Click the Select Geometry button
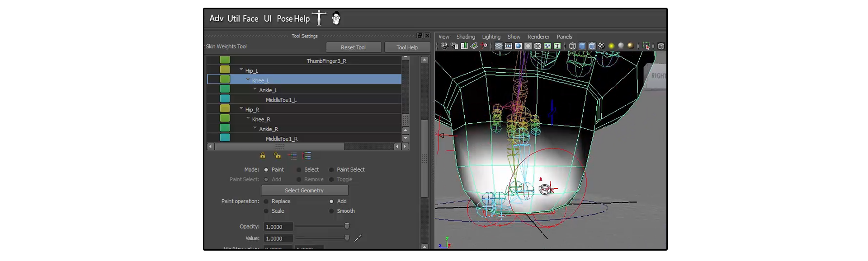Image resolution: width=868 pixels, height=261 pixels. point(304,191)
